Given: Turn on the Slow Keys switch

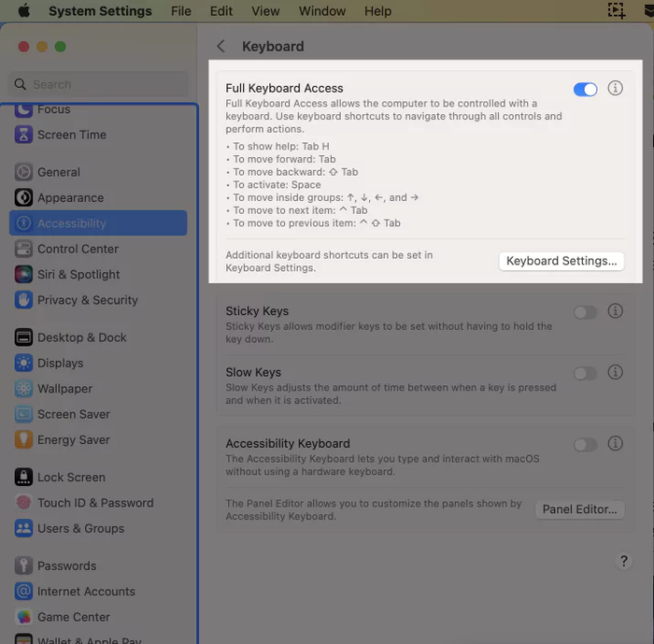Looking at the screenshot, I should point(585,373).
